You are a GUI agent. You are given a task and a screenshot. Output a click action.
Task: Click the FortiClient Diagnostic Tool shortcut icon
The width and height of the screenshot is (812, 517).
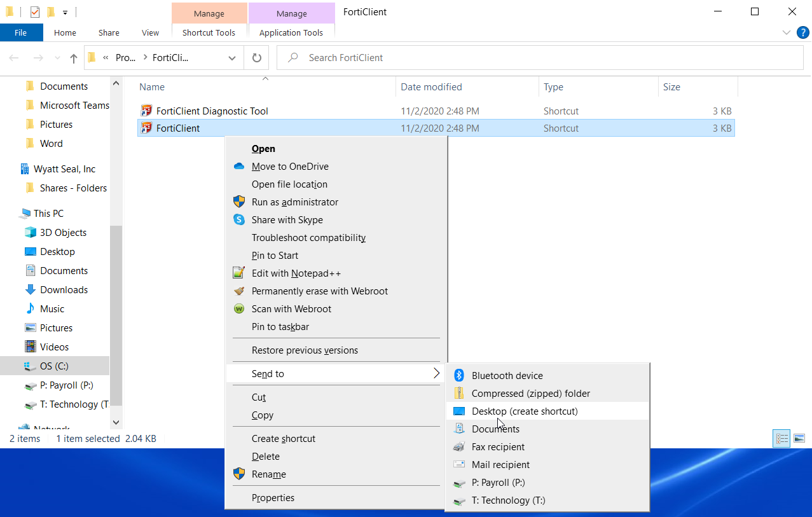tap(146, 111)
